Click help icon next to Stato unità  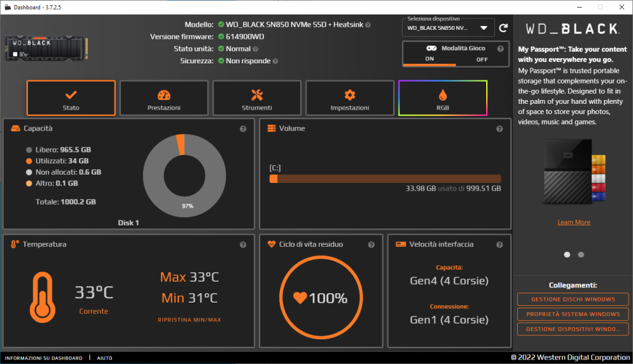click(255, 49)
